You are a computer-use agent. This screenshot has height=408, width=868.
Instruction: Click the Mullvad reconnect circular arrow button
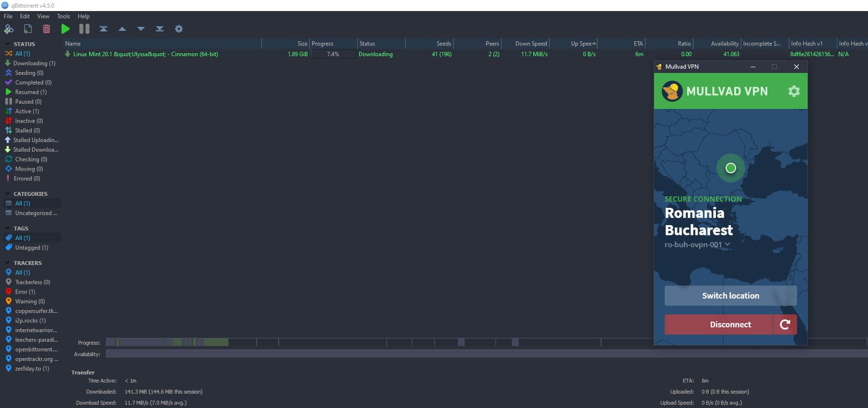click(x=785, y=324)
